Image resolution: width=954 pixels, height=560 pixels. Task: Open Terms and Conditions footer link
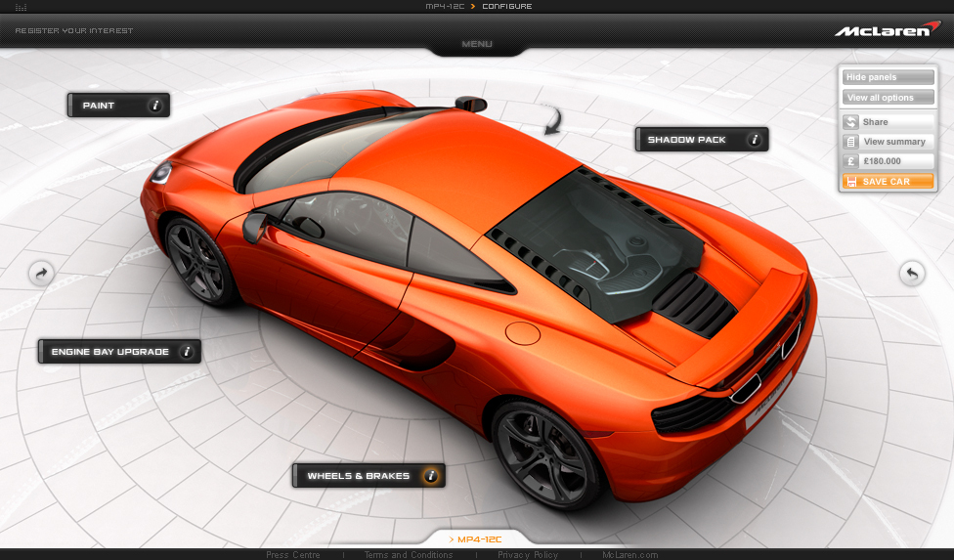tap(409, 554)
